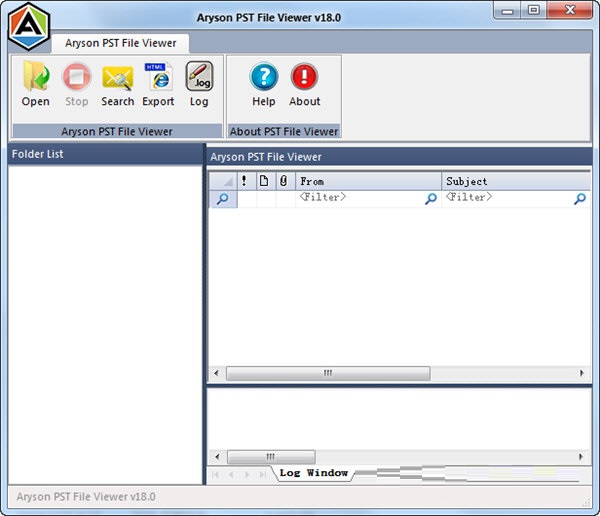This screenshot has height=516, width=600.
Task: Click the log pane horizontal scrollbar thumb
Action: [x=271, y=457]
